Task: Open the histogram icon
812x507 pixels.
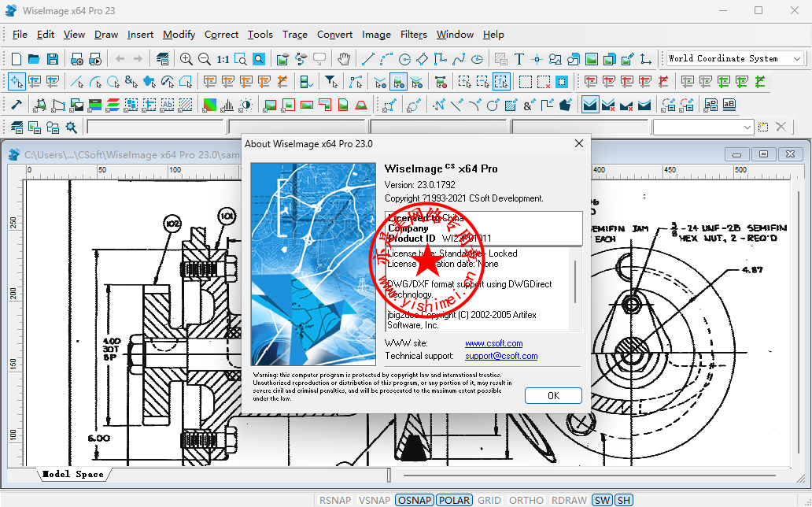Action: (228, 105)
